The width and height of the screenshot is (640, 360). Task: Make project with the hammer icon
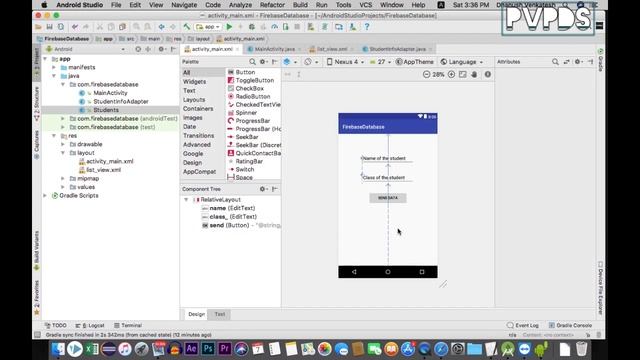click(187, 27)
